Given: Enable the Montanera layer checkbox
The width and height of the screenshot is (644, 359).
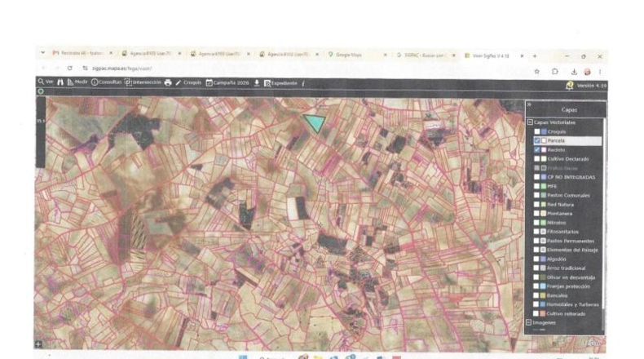Looking at the screenshot, I should coord(536,214).
